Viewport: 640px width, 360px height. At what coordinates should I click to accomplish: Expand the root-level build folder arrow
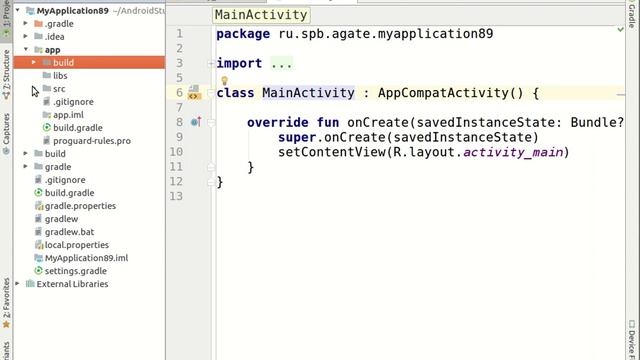click(x=26, y=153)
